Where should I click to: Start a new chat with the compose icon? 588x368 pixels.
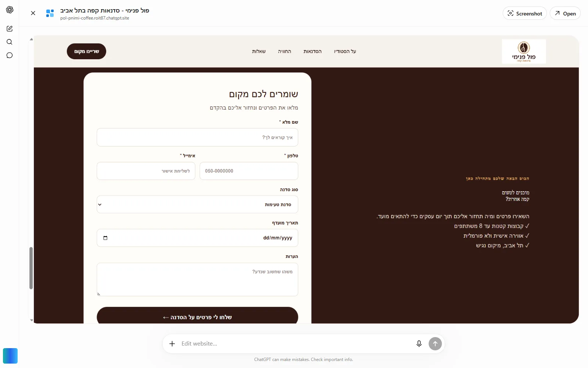(10, 29)
